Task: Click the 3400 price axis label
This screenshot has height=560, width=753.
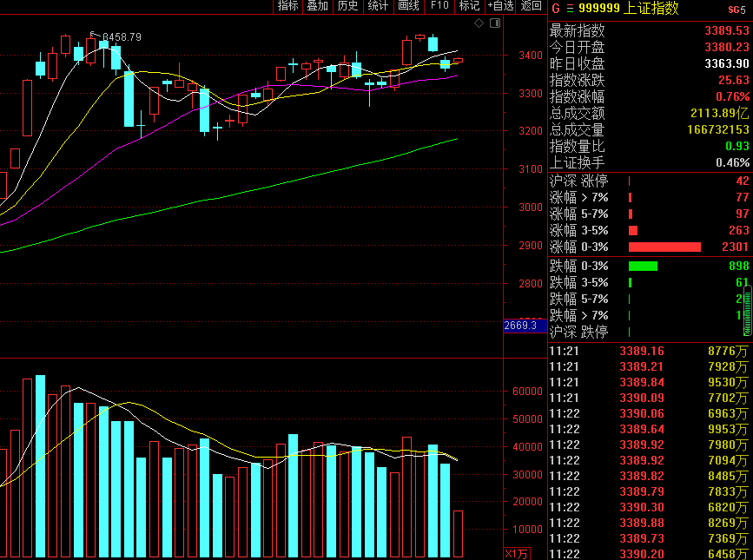Action: point(530,56)
